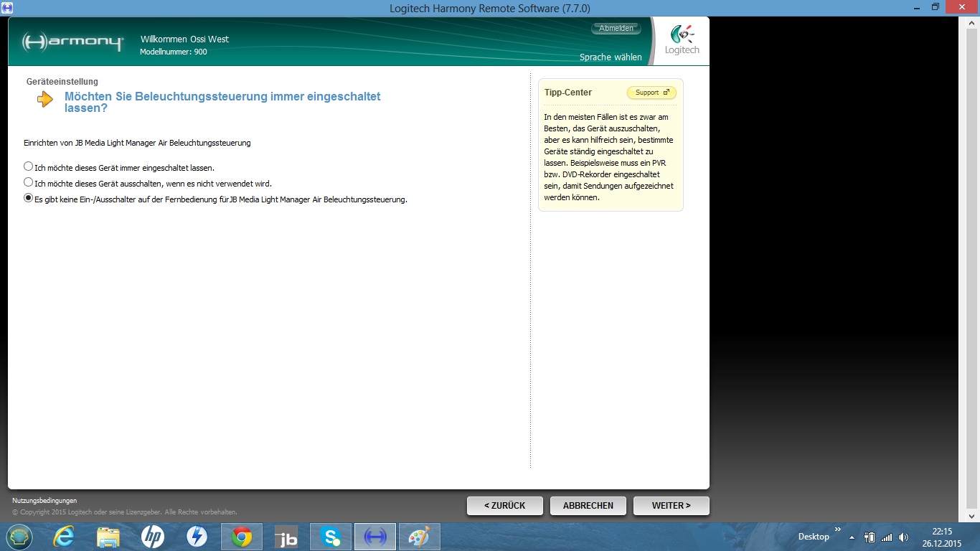The height and width of the screenshot is (551, 980).
Task: Open Google Chrome from taskbar
Action: (242, 537)
